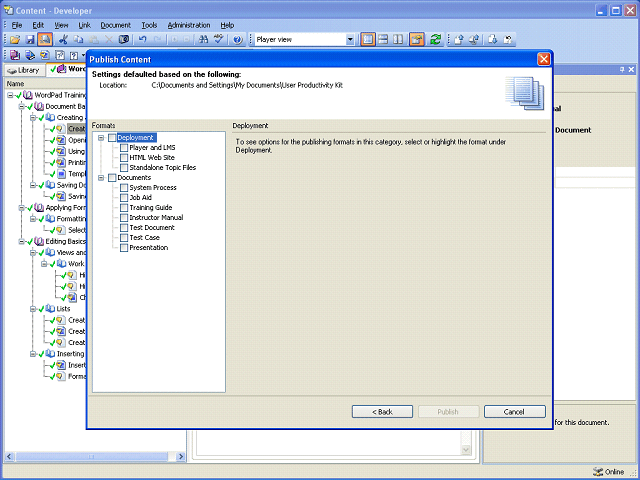This screenshot has width=640, height=480.
Task: Click the highlighted orange icon beside Save
Action: pos(45,40)
